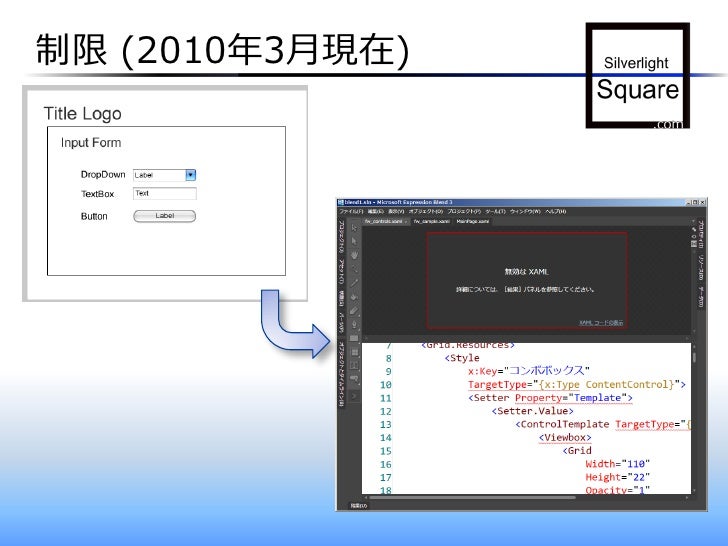The image size is (728, 546).
Task: Click the 無効な XAML error message
Action: pyautogui.click(x=526, y=272)
